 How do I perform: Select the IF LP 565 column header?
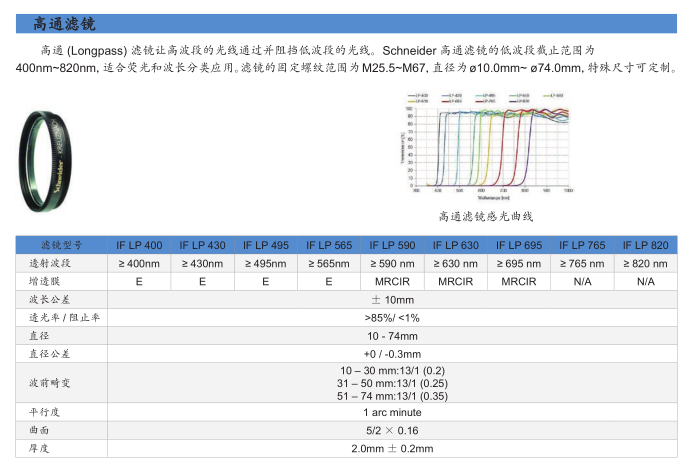pos(328,245)
